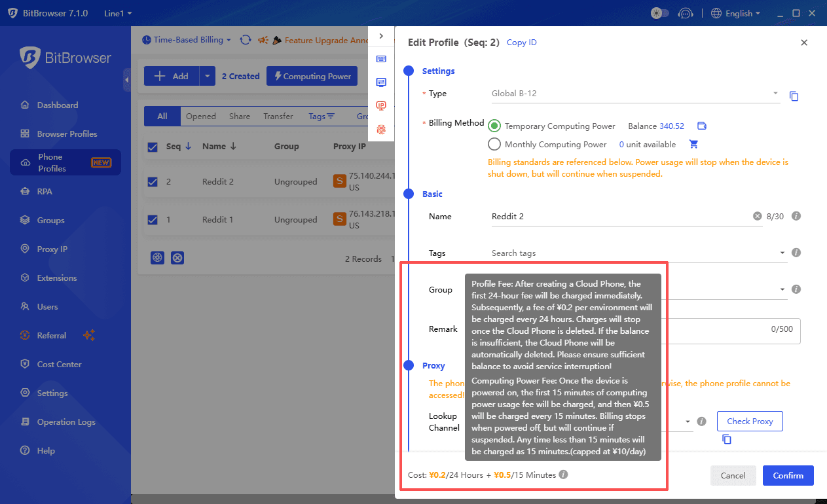Click the Confirm button
Screen dimensions: 827x504
click(788, 475)
